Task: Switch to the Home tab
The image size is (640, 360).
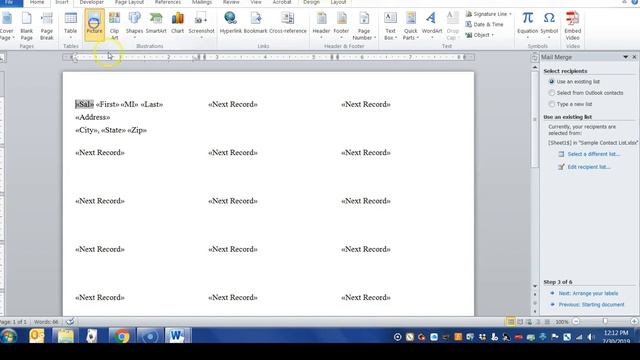Action: 37,2
